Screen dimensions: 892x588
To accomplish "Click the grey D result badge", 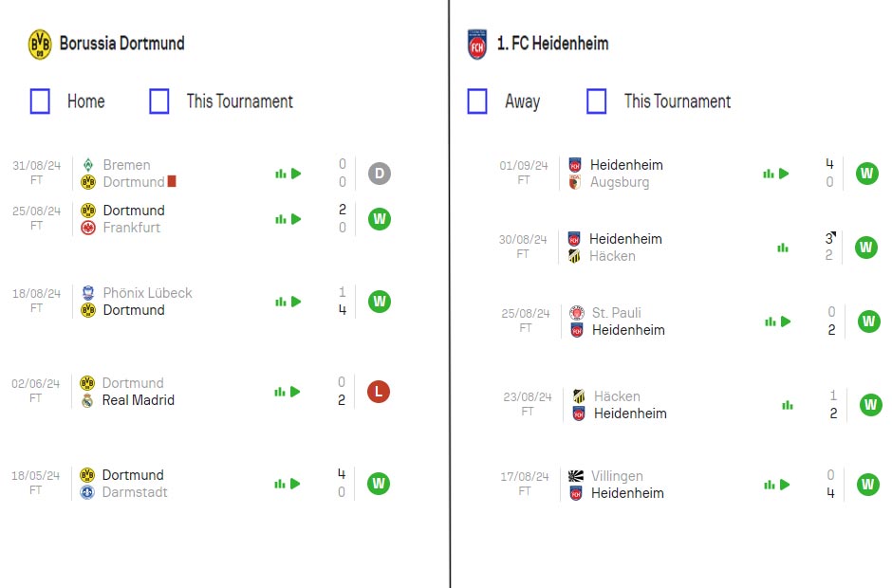I will pos(380,174).
